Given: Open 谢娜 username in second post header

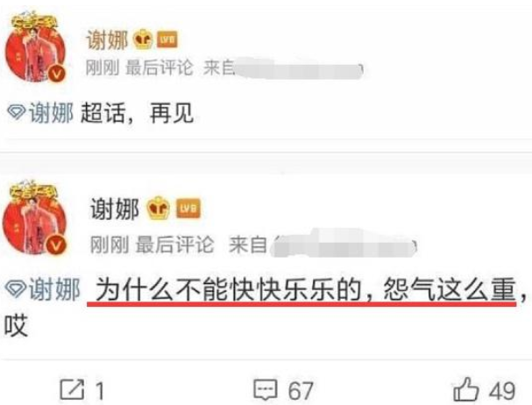Looking at the screenshot, I should click(114, 209).
